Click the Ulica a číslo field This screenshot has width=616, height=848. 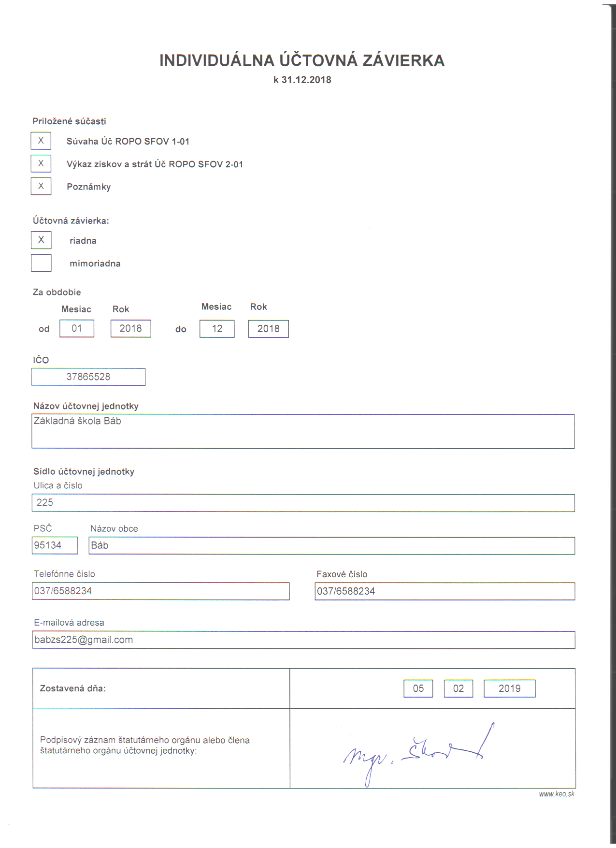[x=303, y=503]
